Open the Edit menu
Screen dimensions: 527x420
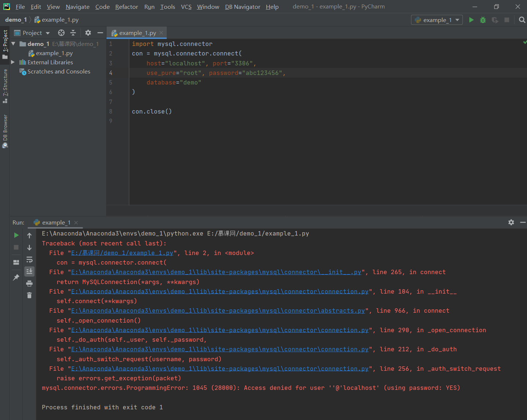tap(36, 7)
